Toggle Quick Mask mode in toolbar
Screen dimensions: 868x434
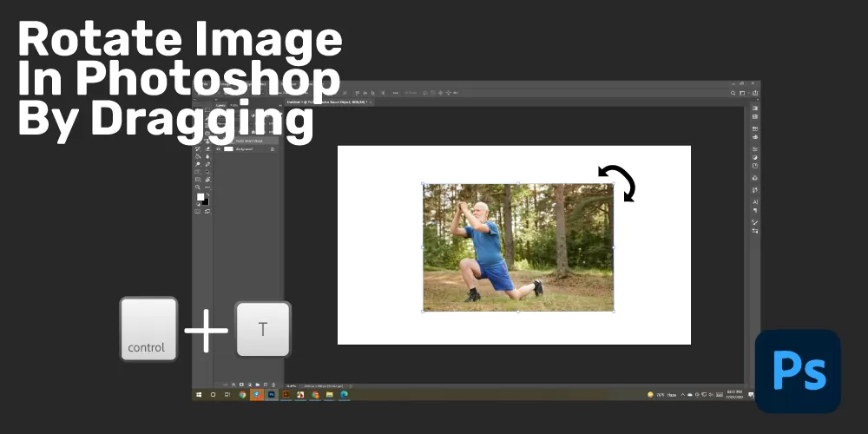(x=198, y=211)
